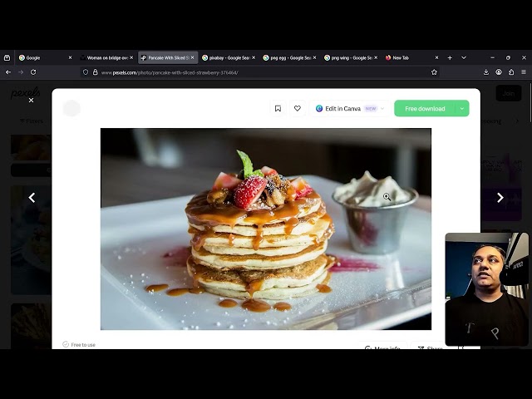
Task: Open the extensions icon in toolbar
Action: point(511,72)
